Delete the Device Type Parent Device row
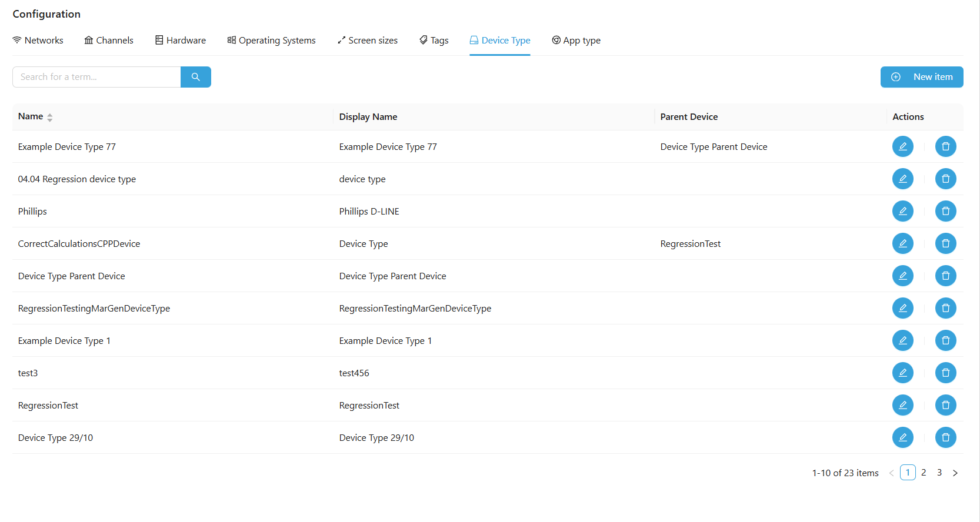The width and height of the screenshot is (980, 522). (945, 276)
